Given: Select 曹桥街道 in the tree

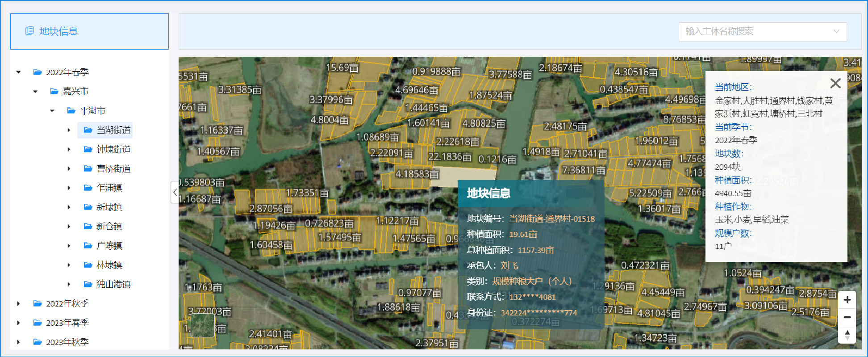Looking at the screenshot, I should 114,168.
